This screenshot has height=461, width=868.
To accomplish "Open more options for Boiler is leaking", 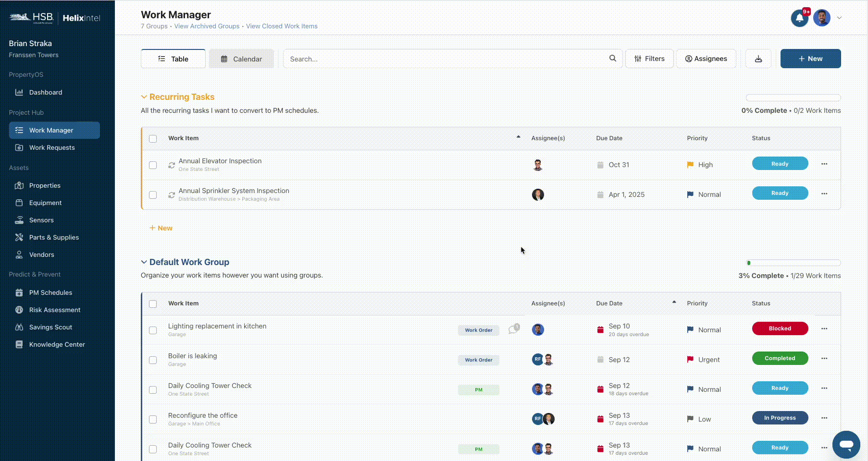I will click(824, 358).
